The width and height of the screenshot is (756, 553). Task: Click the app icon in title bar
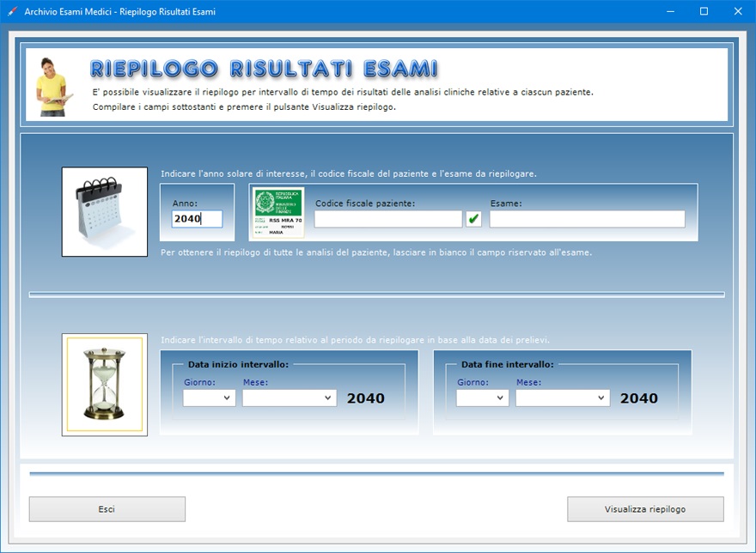tap(12, 12)
